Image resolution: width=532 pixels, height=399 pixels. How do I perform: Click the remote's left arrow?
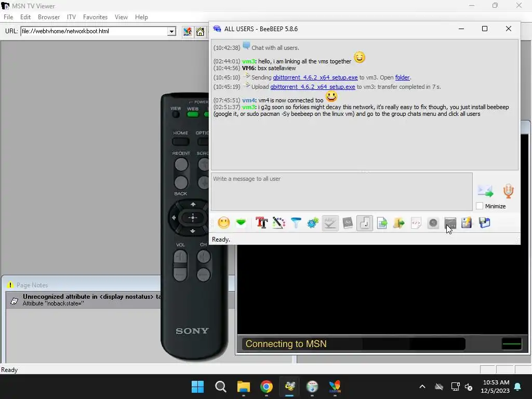pyautogui.click(x=174, y=218)
